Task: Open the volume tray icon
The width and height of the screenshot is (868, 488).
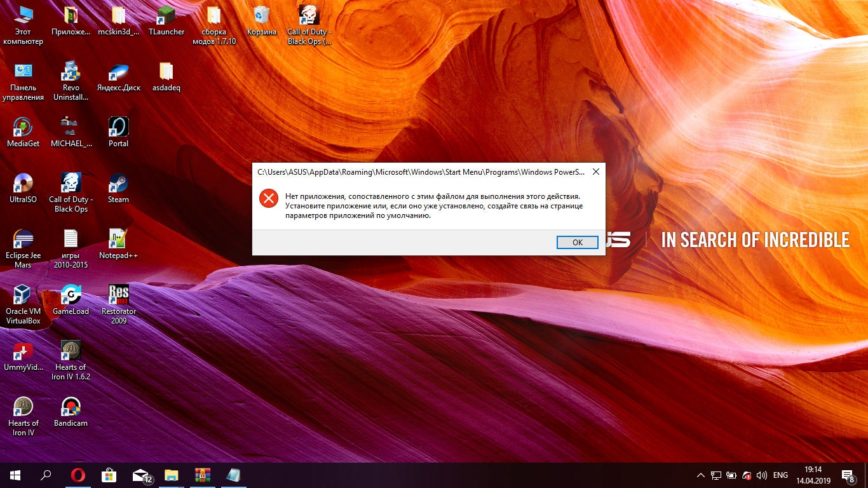Action: click(762, 475)
